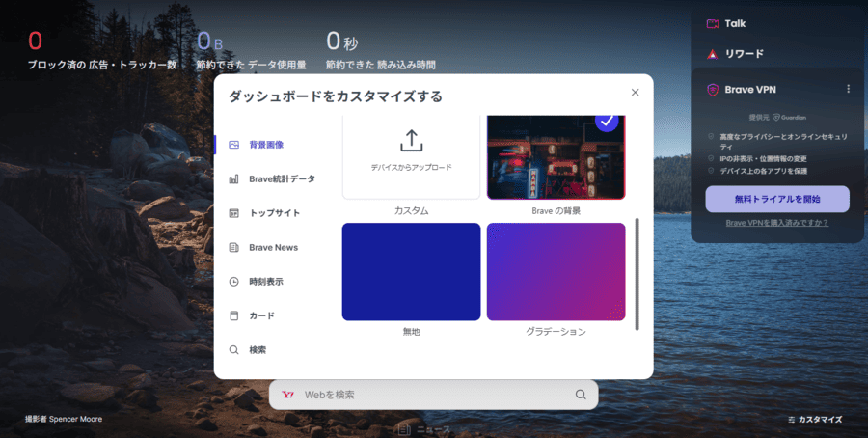Screen dimensions: 868x438
Task: Choose the solid blue 無地 swatch
Action: (x=411, y=272)
